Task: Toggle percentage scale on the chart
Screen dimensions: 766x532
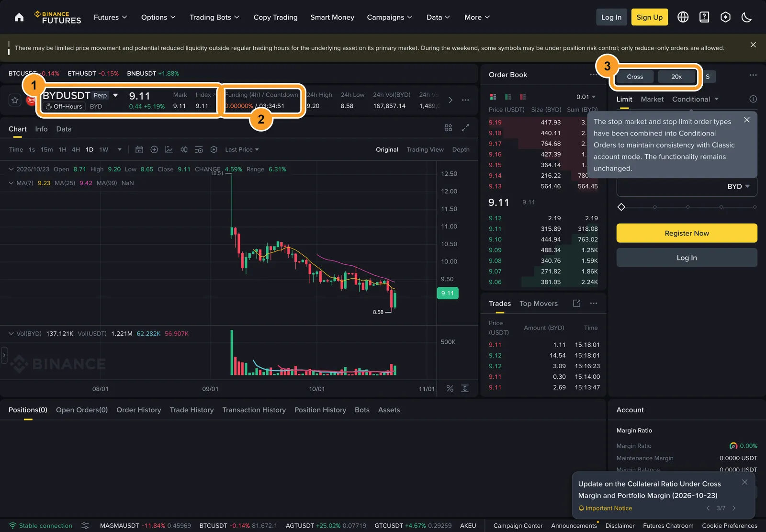Action: click(x=450, y=388)
